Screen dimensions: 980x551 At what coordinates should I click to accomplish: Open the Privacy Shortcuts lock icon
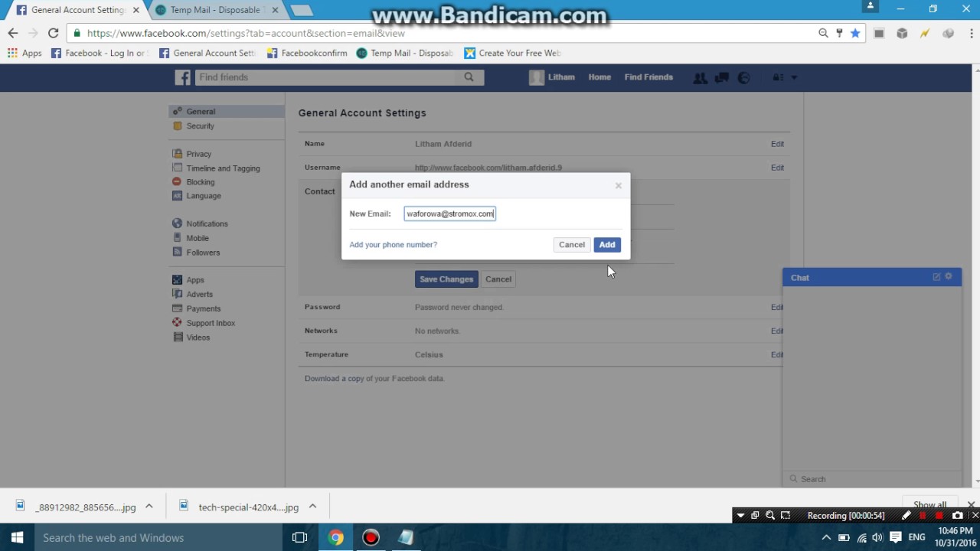click(778, 77)
